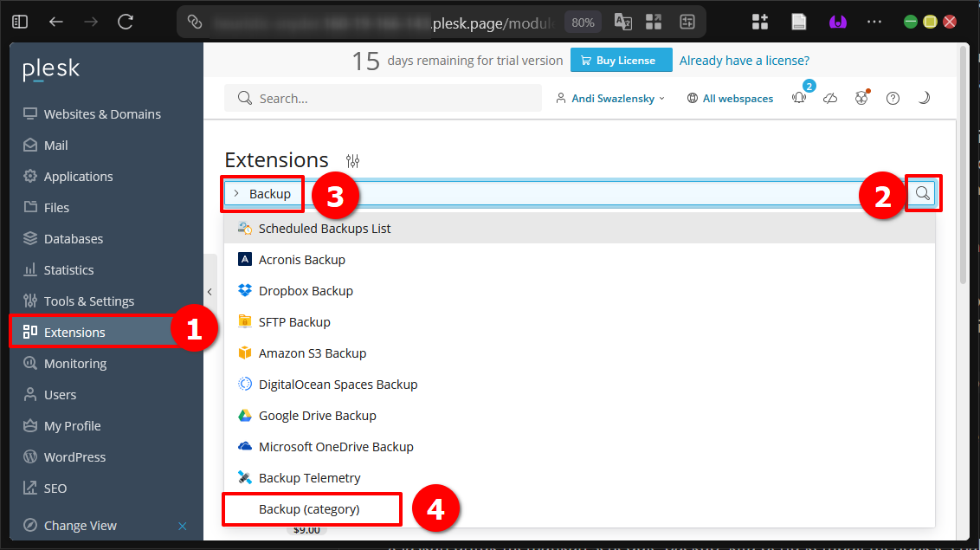Open the Extensions filter options icon

coord(352,160)
